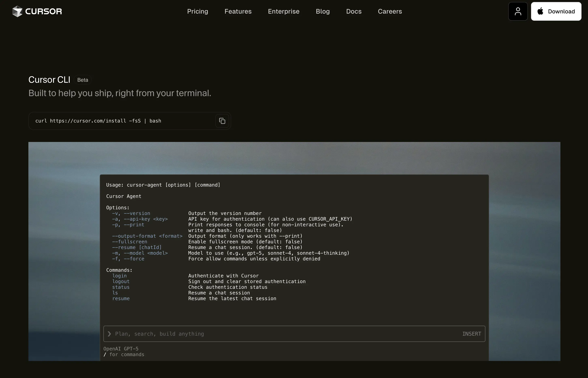This screenshot has width=588, height=378.
Task: Open the Enterprise nav link
Action: tap(283, 11)
